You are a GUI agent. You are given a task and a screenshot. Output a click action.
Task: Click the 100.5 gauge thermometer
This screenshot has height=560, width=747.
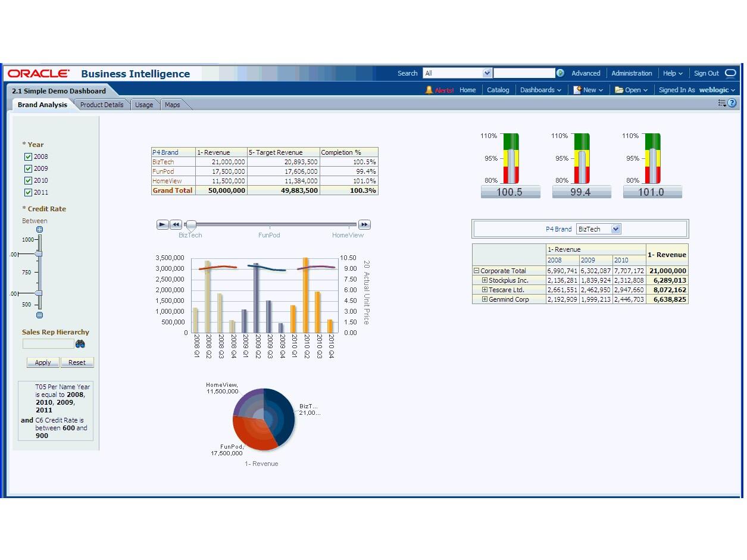(x=511, y=158)
